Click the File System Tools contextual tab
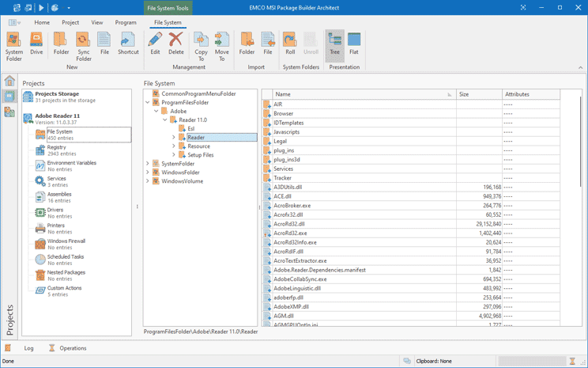This screenshot has height=368, width=588. [168, 8]
